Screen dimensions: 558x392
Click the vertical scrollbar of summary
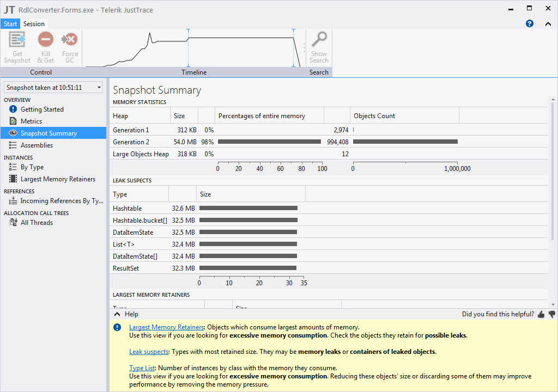coord(553,171)
